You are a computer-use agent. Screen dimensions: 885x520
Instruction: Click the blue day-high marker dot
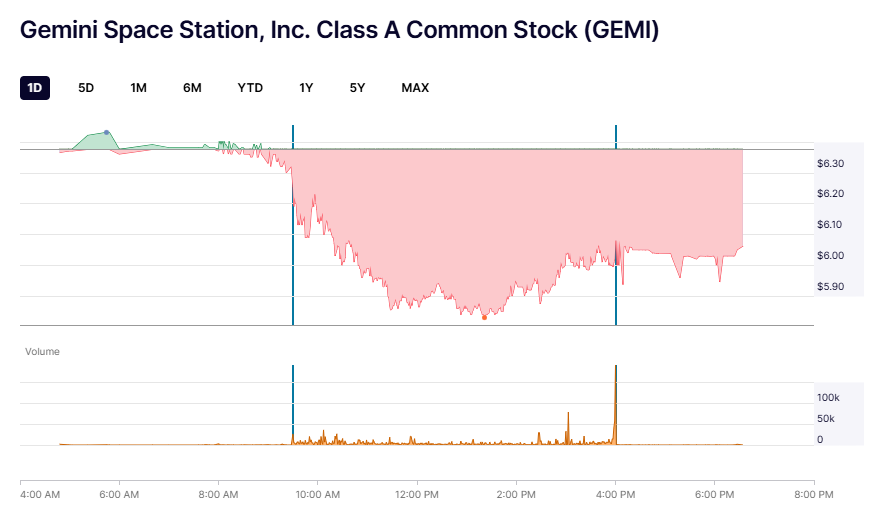[106, 132]
